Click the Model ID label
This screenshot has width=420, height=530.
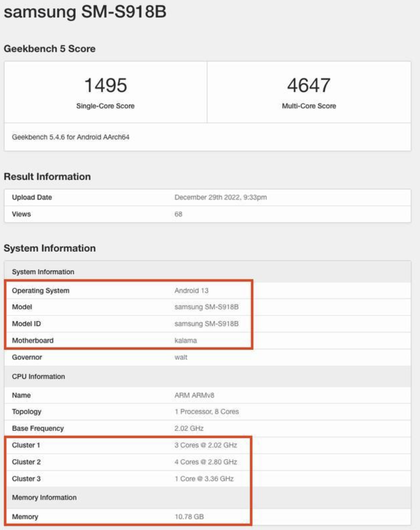[26, 324]
